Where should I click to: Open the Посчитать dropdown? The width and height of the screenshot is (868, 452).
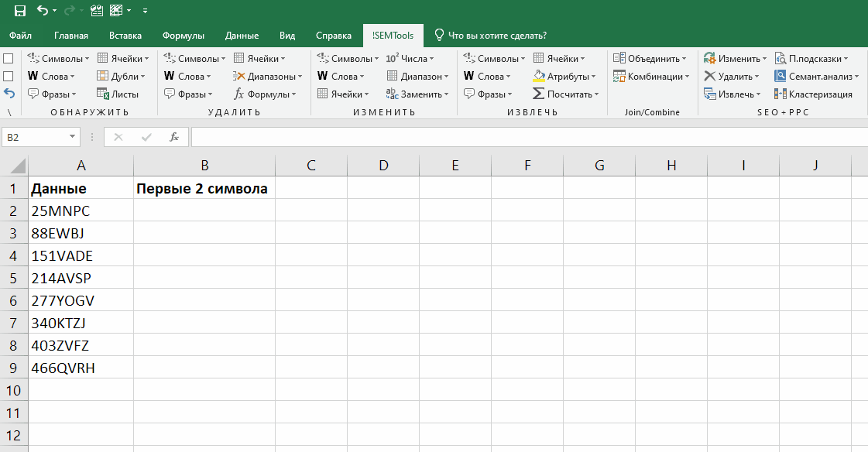(566, 94)
